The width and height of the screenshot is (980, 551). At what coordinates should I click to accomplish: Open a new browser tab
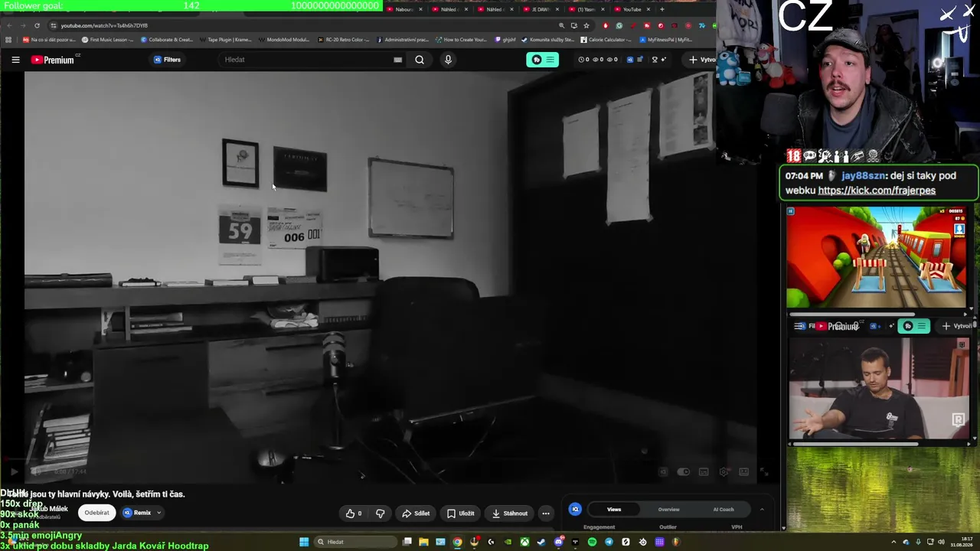click(662, 9)
